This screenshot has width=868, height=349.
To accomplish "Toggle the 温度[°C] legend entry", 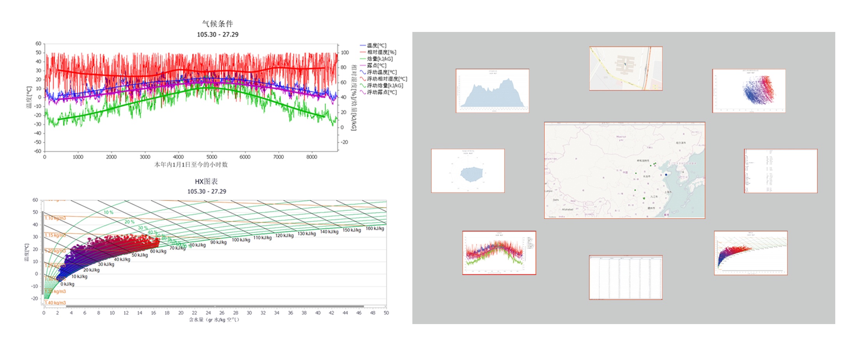I will tap(373, 45).
